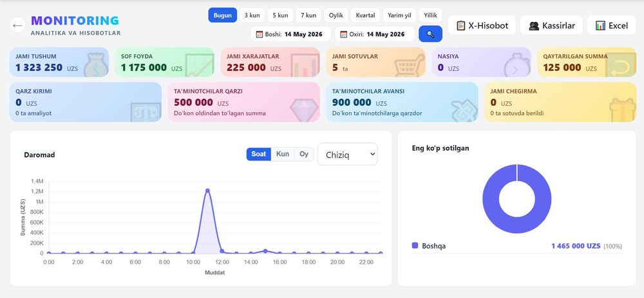Click the 225 000 expenses value

click(x=246, y=68)
